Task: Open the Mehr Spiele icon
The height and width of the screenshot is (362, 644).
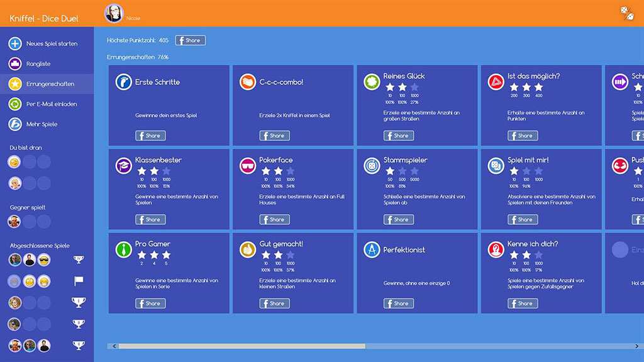Action: coord(15,124)
